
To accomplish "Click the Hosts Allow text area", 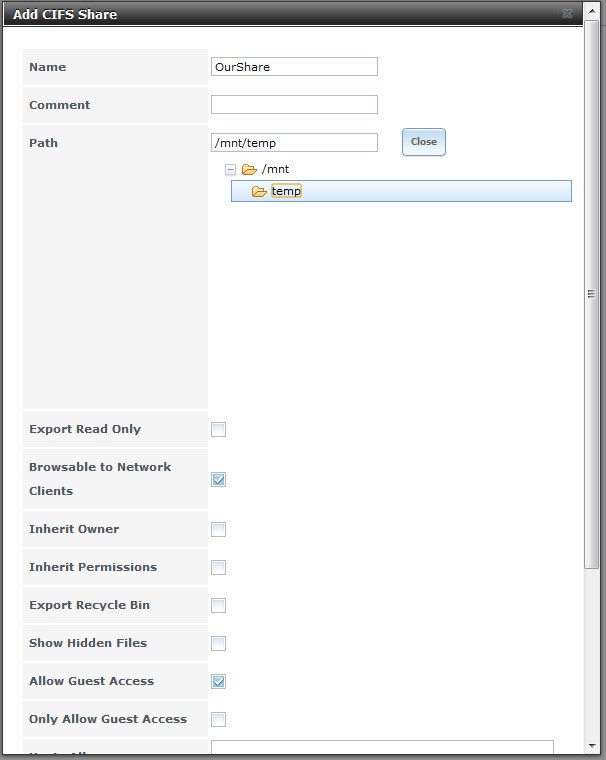I will [381, 749].
